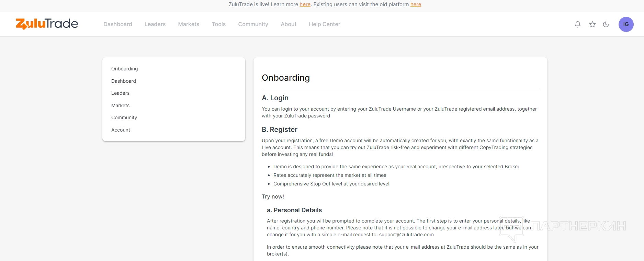Screen dimensions: 644x261
Task: Select Dashboard in the help sidebar
Action: click(124, 81)
